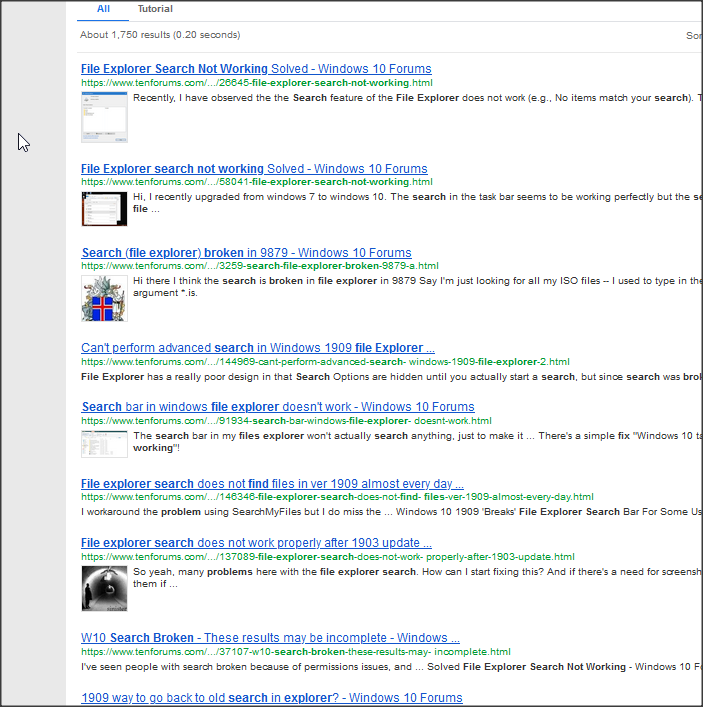Open the Sort option beside results count
This screenshot has height=707, width=703.
[694, 36]
